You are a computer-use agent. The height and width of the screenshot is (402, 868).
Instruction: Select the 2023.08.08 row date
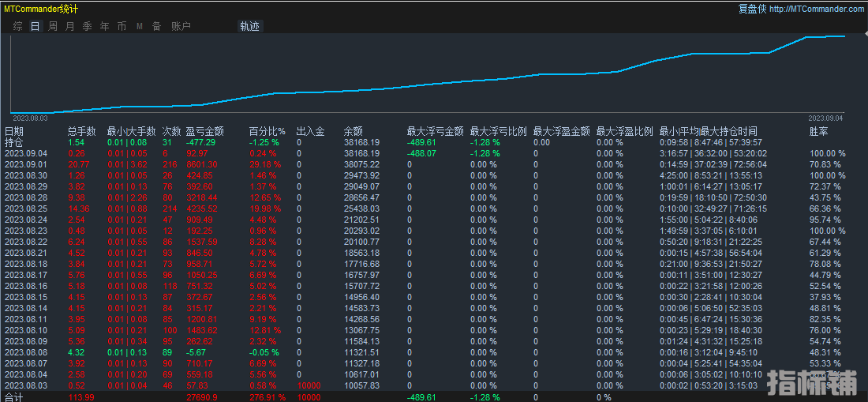click(x=26, y=352)
